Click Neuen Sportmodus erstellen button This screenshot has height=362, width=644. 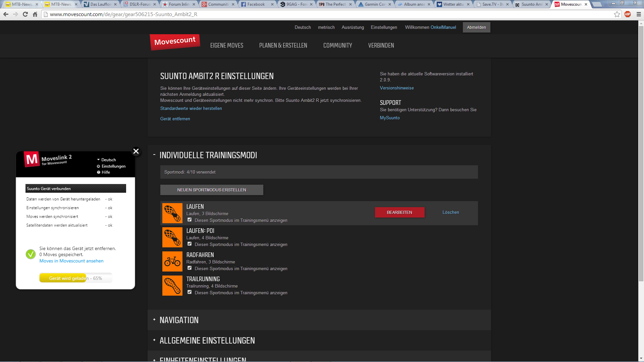212,190
